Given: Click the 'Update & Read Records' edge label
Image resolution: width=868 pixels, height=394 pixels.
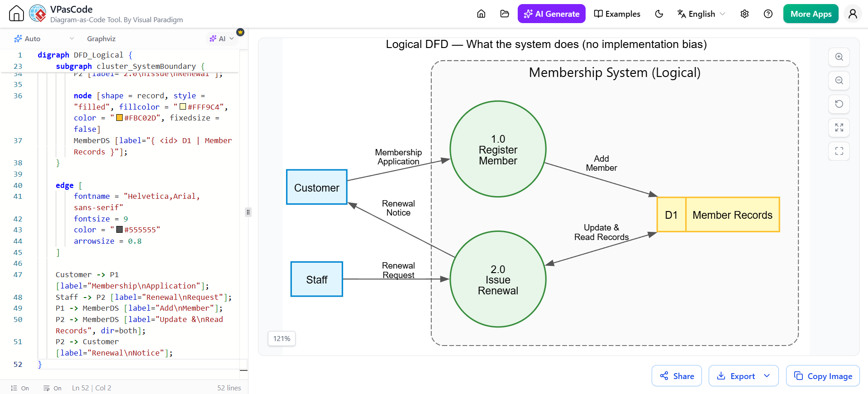Looking at the screenshot, I should [x=601, y=232].
